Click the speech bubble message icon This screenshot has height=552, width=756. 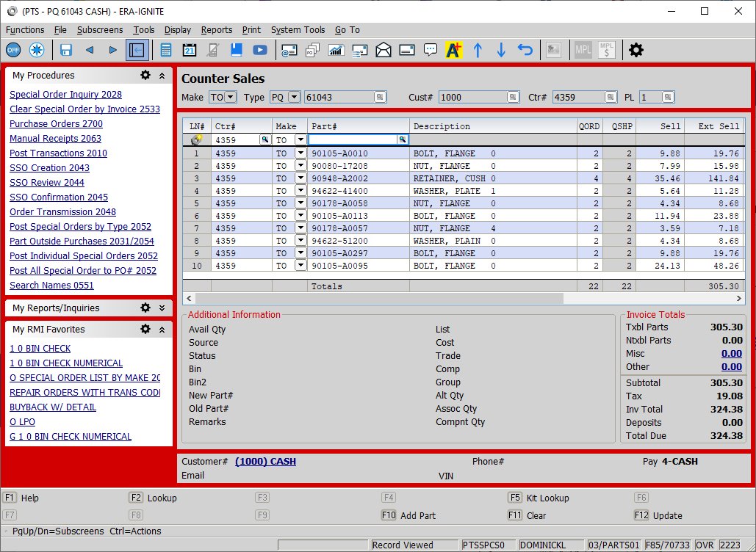click(x=430, y=50)
